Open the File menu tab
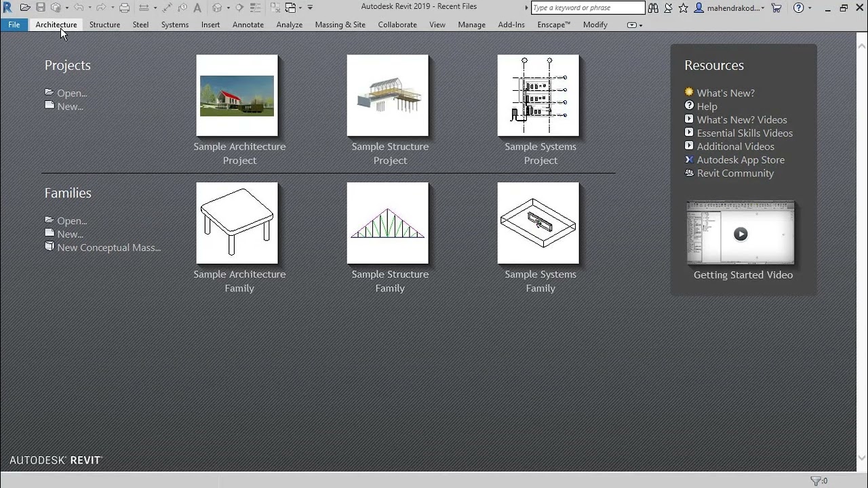Image resolution: width=868 pixels, height=488 pixels. click(x=14, y=24)
